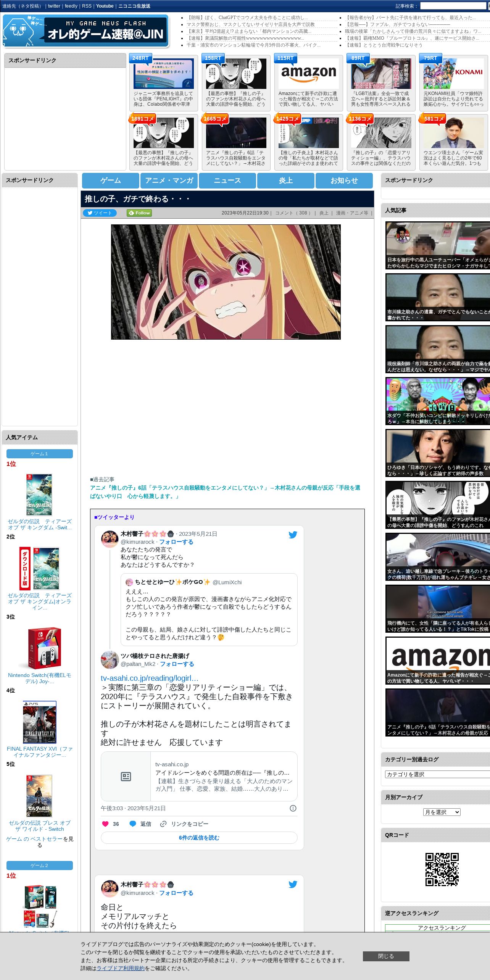
Task: Click the tv-asahi link card article icon
Action: click(126, 777)
